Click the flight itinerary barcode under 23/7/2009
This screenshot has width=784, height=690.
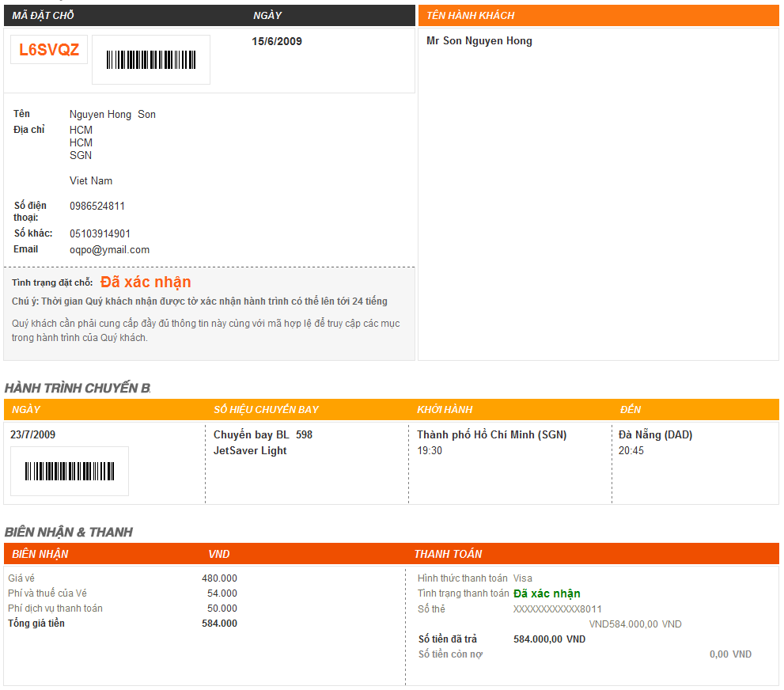(x=70, y=471)
